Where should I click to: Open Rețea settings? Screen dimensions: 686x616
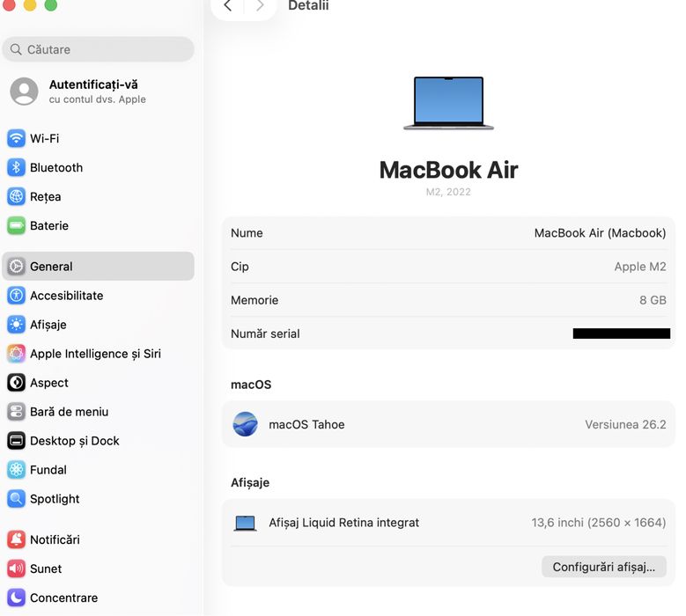[x=98, y=197]
